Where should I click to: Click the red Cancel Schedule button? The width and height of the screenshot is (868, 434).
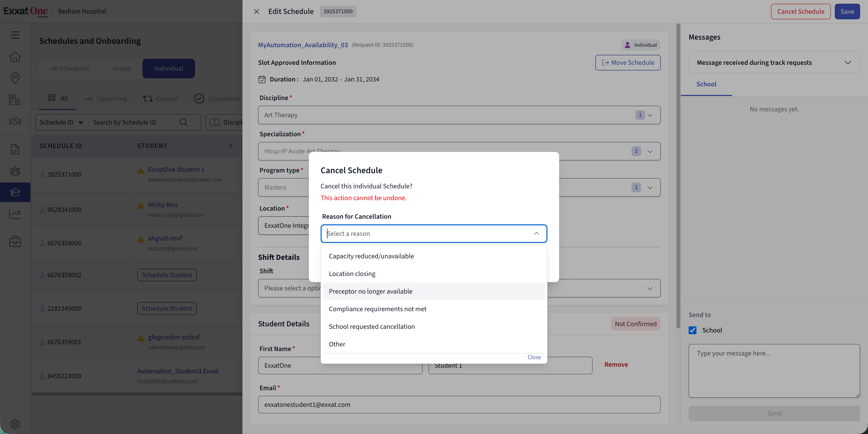801,11
